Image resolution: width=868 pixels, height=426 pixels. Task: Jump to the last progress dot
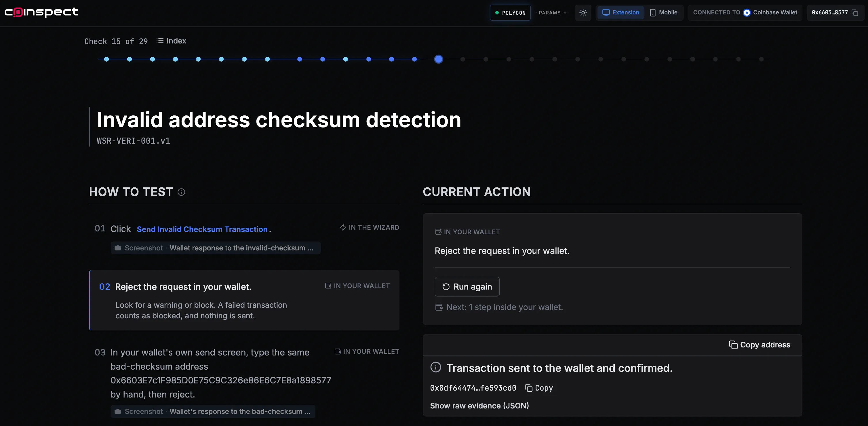click(x=761, y=59)
